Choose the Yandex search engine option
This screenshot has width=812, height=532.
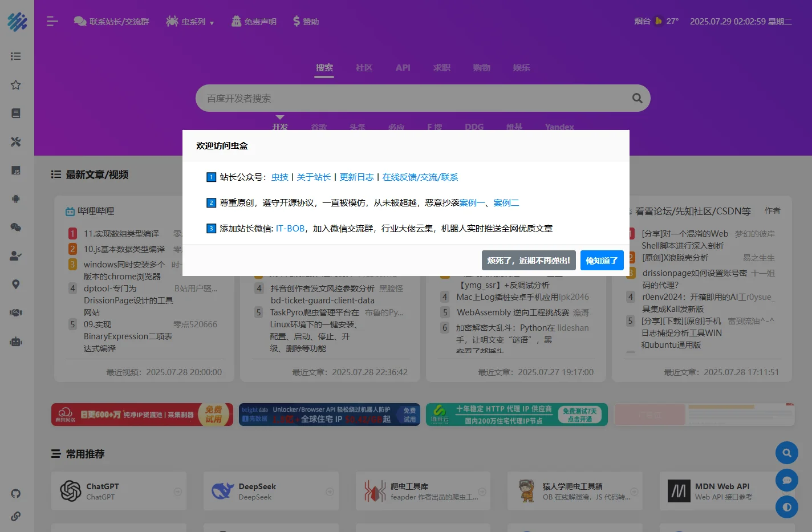[x=559, y=126]
